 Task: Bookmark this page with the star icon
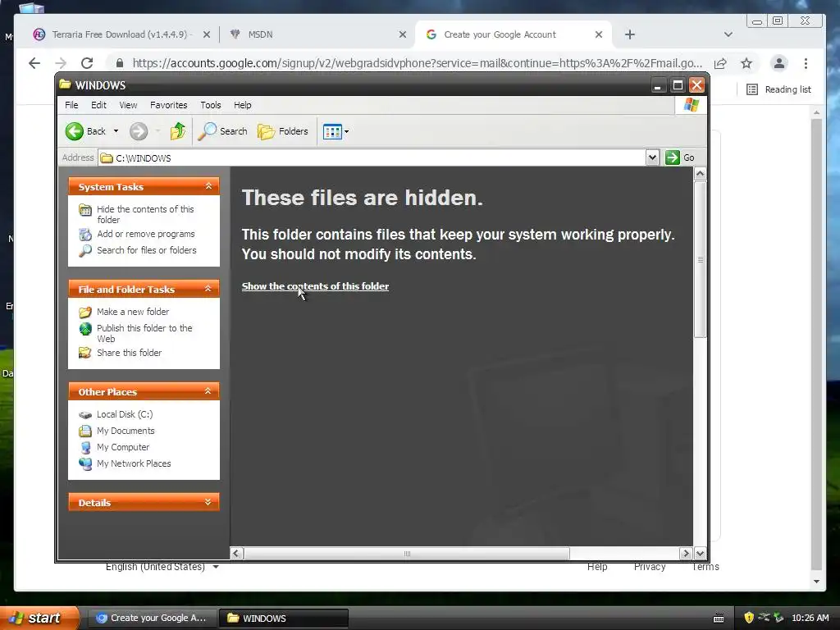pyautogui.click(x=746, y=63)
